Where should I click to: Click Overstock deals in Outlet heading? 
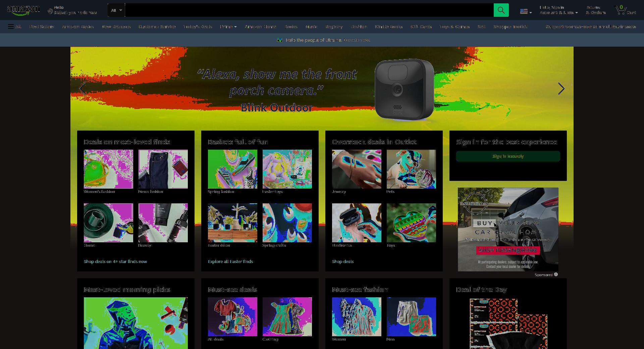(x=374, y=142)
